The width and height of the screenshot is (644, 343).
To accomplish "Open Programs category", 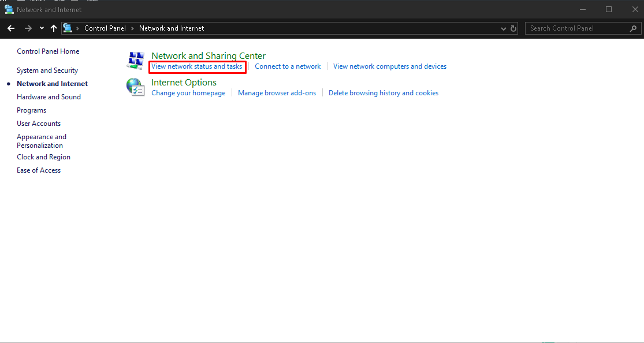I will pyautogui.click(x=32, y=110).
